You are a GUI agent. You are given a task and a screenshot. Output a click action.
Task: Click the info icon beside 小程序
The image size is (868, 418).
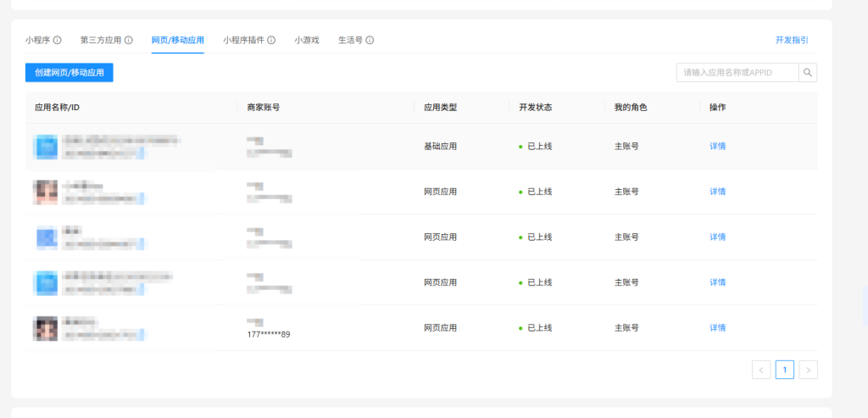point(58,40)
